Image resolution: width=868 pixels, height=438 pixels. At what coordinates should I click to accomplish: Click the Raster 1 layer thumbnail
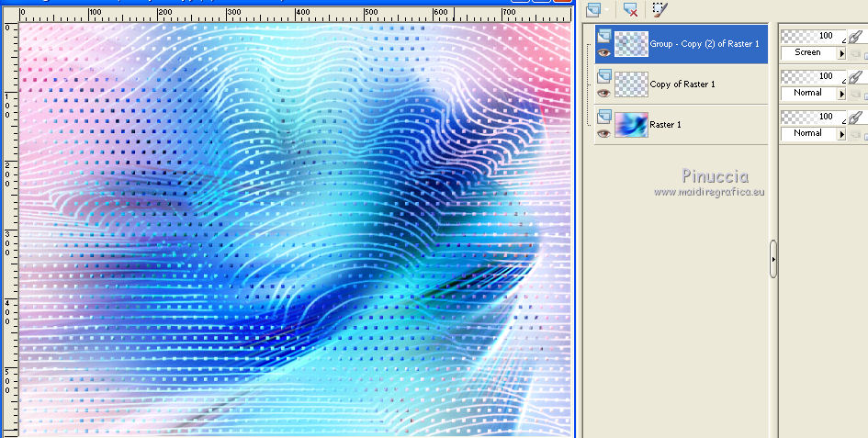coord(632,125)
